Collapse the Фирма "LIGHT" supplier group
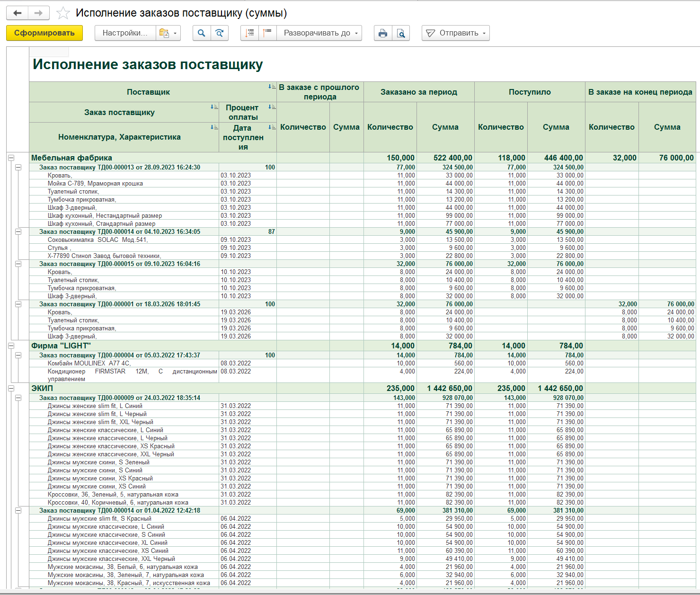This screenshot has width=700, height=595. pyautogui.click(x=11, y=346)
